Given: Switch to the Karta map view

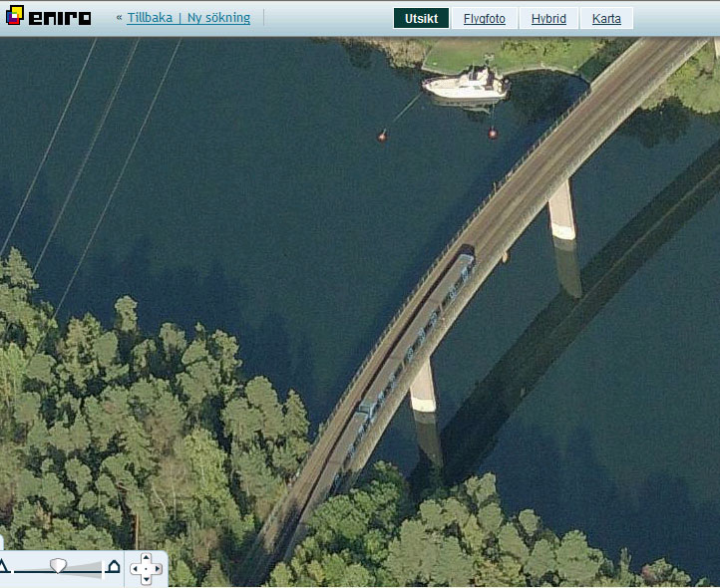Looking at the screenshot, I should 606,18.
